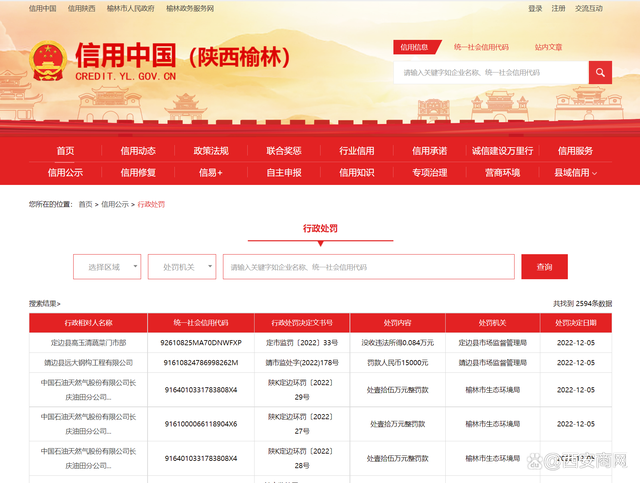Open the 首页 nav item
The height and width of the screenshot is (483, 640).
65,151
